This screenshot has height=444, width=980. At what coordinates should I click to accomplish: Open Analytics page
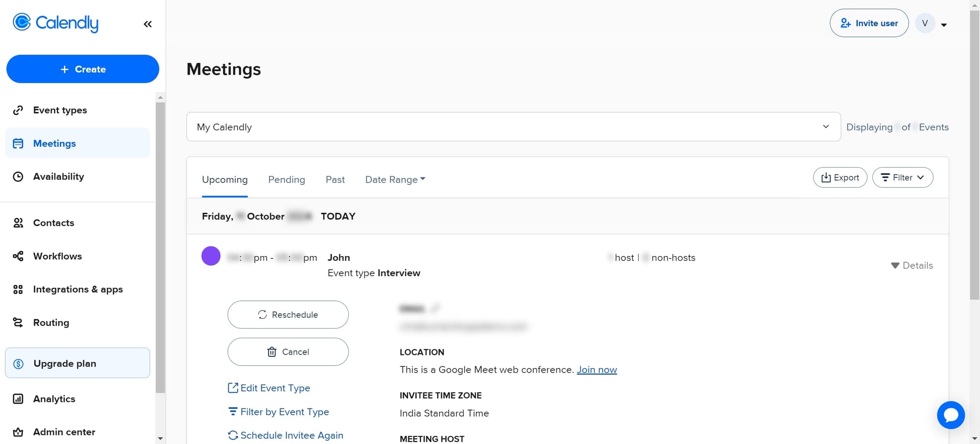coord(54,399)
